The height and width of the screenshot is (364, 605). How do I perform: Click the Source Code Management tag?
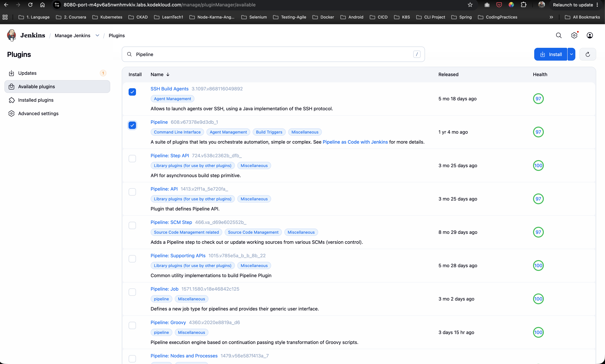(x=253, y=232)
